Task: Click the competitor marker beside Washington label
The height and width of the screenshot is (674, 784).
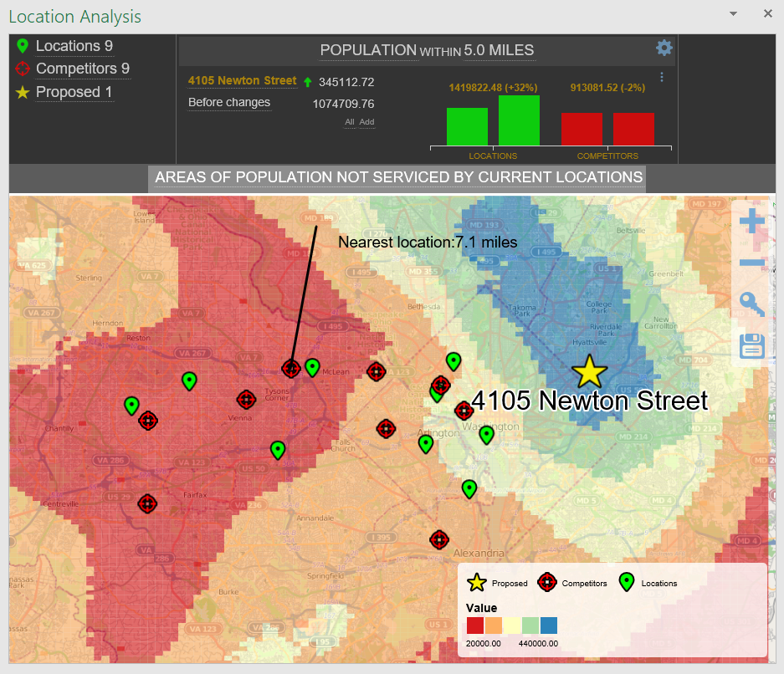Action: (x=464, y=411)
